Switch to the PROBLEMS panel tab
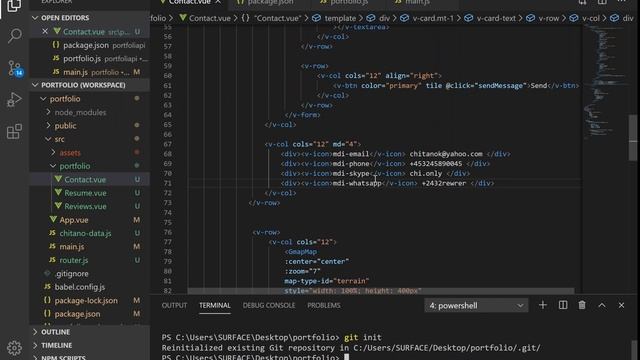This screenshot has height=360, width=640. pos(324,305)
